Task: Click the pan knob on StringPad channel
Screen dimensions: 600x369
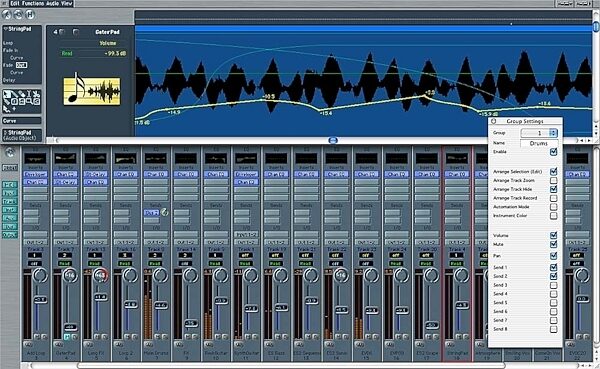Action: coord(461,275)
